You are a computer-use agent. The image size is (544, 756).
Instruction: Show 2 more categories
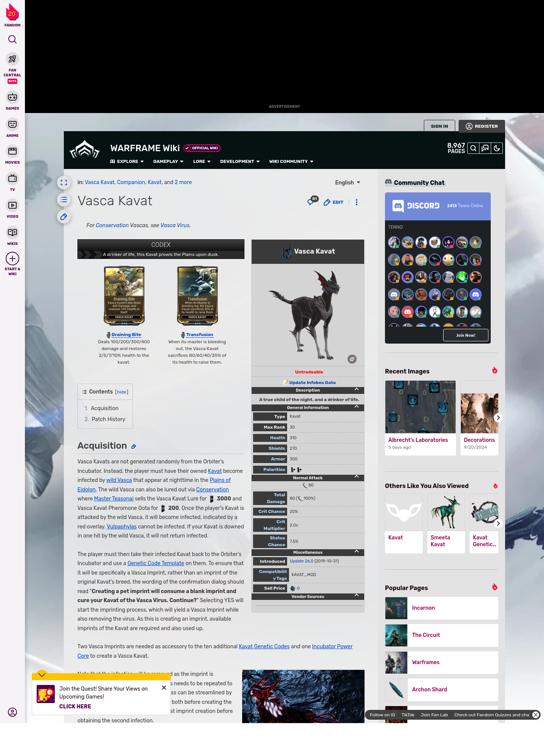183,182
